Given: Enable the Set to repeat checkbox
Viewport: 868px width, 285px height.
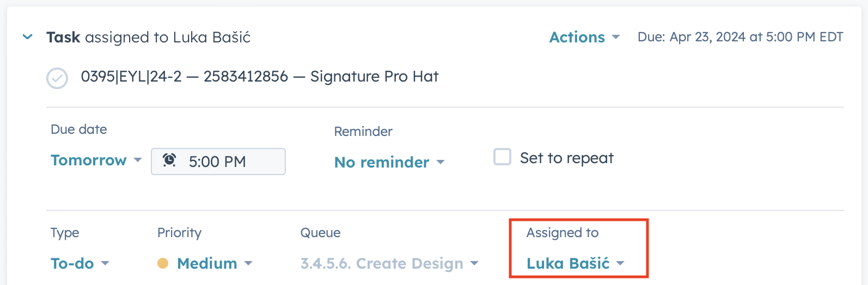Looking at the screenshot, I should click(x=502, y=157).
